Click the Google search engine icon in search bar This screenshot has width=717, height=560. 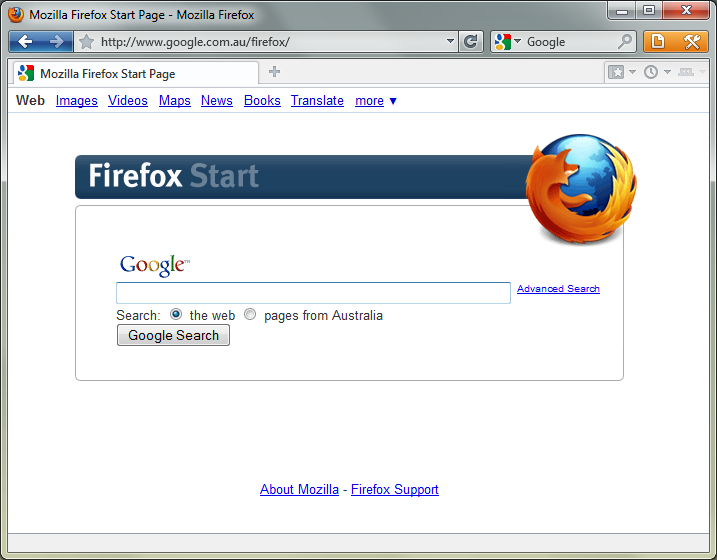[503, 42]
